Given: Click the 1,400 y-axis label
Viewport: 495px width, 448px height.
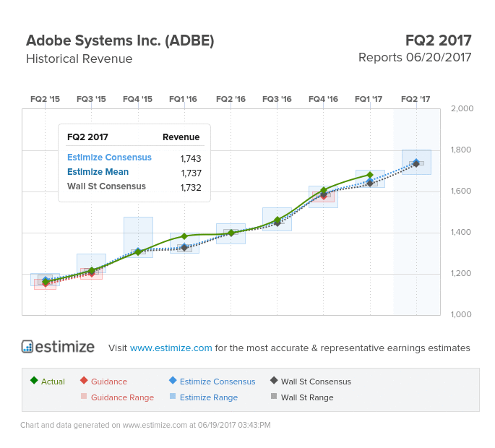Looking at the screenshot, I should coord(461,232).
